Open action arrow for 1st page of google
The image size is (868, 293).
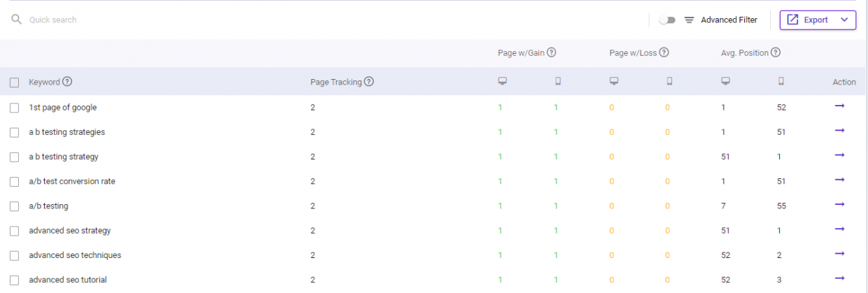(840, 106)
